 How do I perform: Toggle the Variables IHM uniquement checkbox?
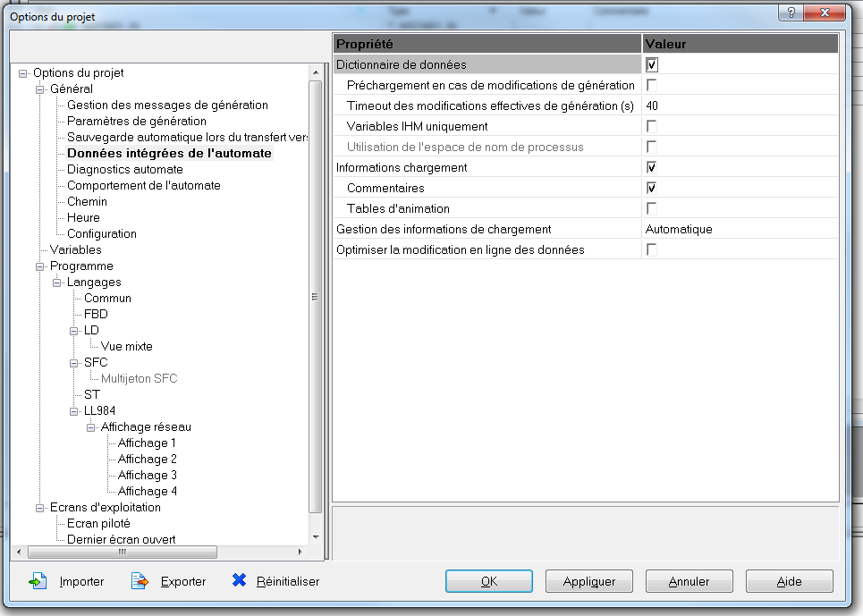(652, 127)
